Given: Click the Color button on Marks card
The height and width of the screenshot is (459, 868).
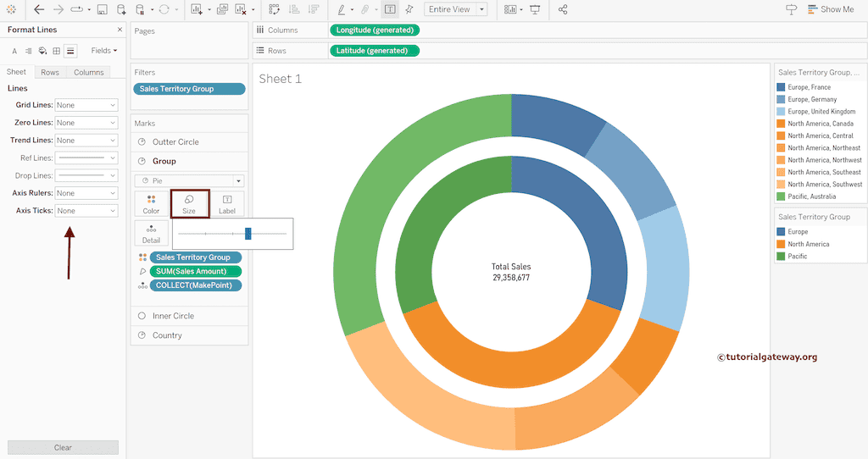Looking at the screenshot, I should pyautogui.click(x=151, y=203).
